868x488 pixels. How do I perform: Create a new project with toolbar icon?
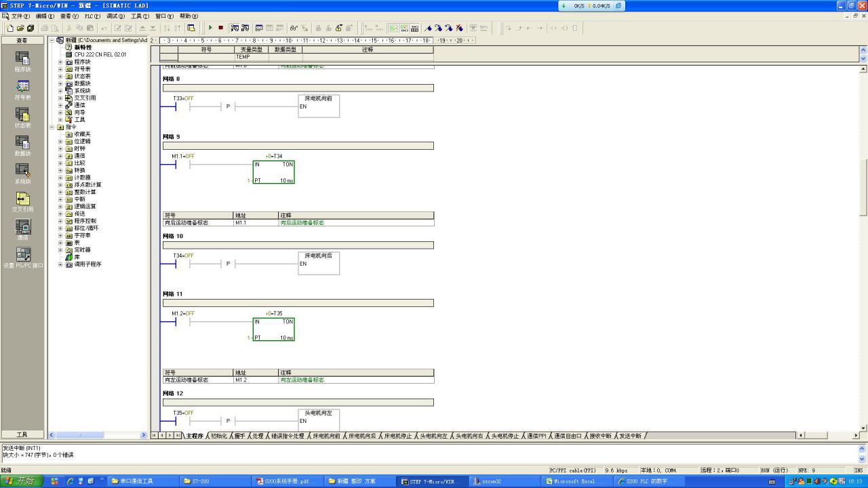[10, 28]
